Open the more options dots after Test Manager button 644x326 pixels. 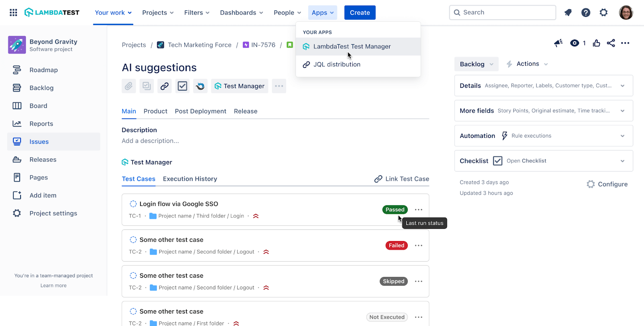279,86
